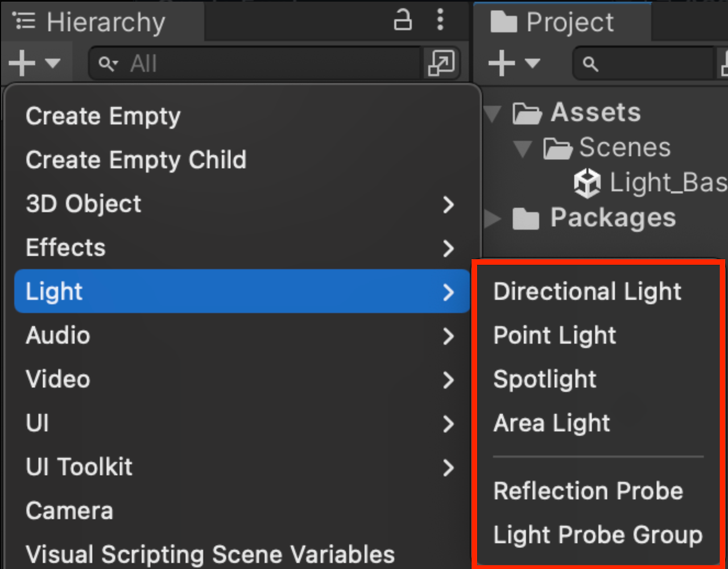
Task: Open the Hierarchy panel three-dot options menu
Action: (440, 20)
